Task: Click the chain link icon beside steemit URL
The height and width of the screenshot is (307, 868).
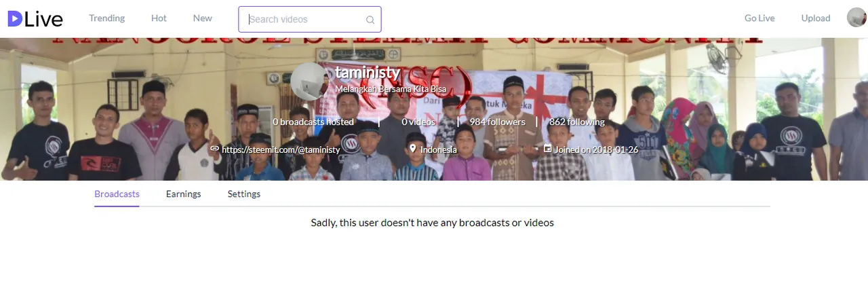Action: tap(214, 149)
